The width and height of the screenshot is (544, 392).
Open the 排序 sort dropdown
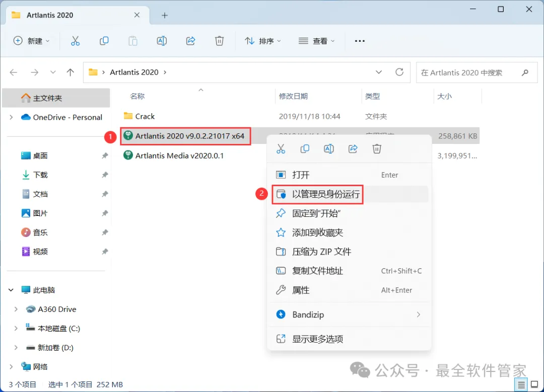(262, 41)
